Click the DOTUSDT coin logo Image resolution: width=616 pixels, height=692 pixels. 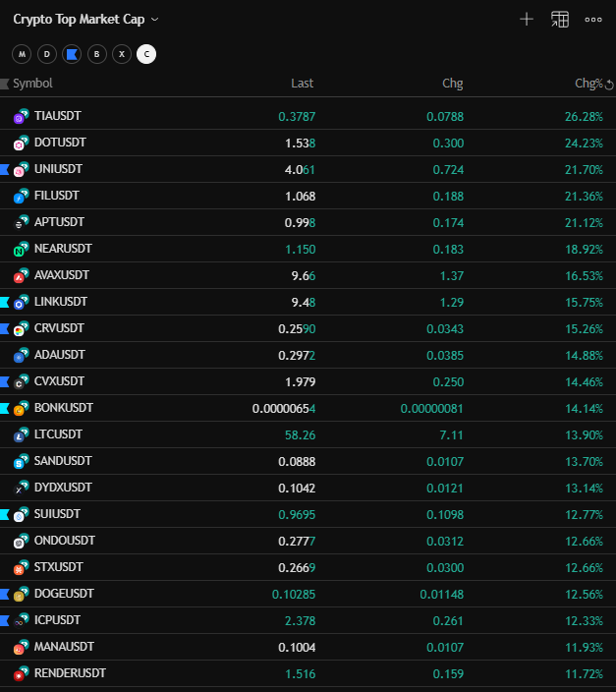tap(21, 143)
